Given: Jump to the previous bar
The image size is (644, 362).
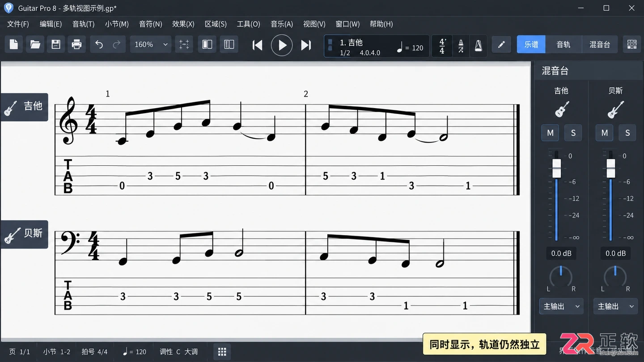Looking at the screenshot, I should (x=257, y=45).
